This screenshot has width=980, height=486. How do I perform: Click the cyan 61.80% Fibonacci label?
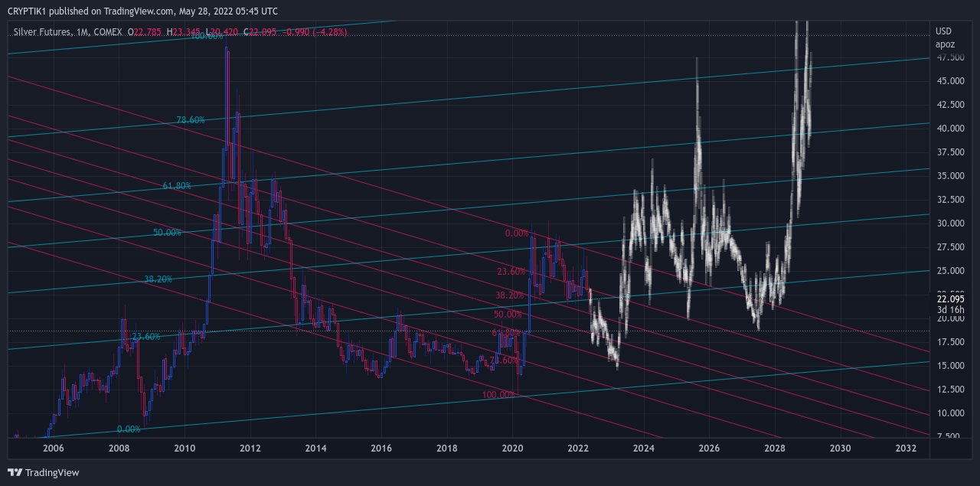pyautogui.click(x=177, y=186)
